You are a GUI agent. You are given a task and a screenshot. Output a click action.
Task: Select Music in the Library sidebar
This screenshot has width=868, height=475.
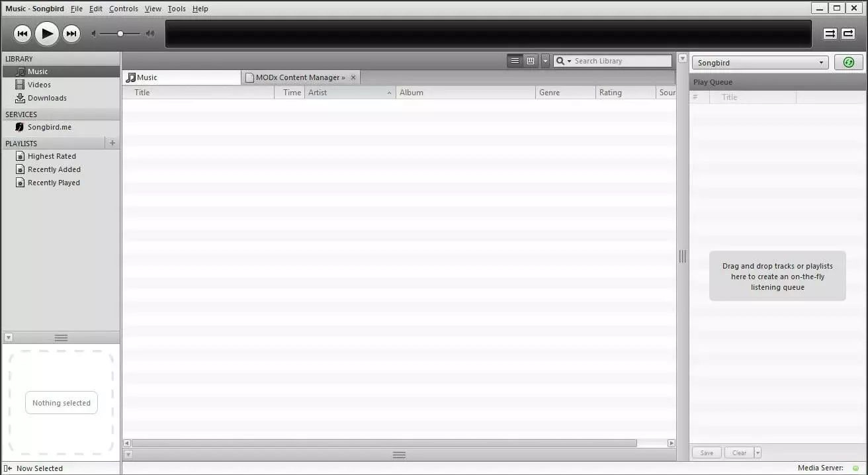click(62, 71)
